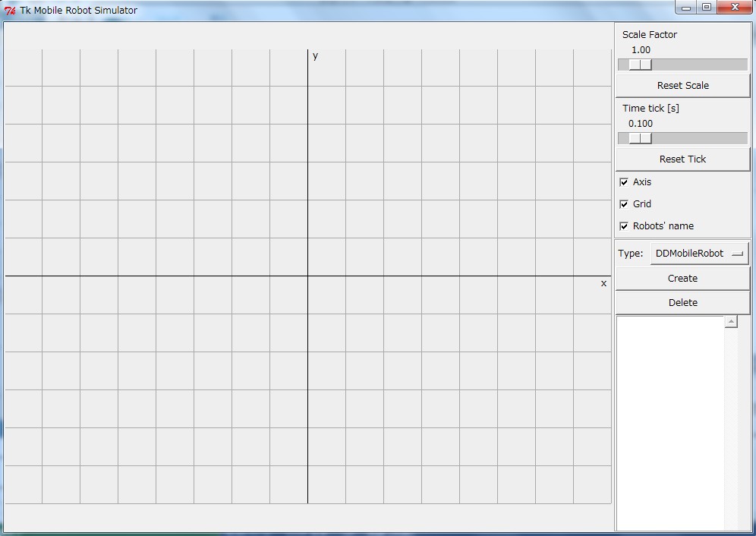The height and width of the screenshot is (536, 756).
Task: Click the Type: label
Action: [x=631, y=254]
